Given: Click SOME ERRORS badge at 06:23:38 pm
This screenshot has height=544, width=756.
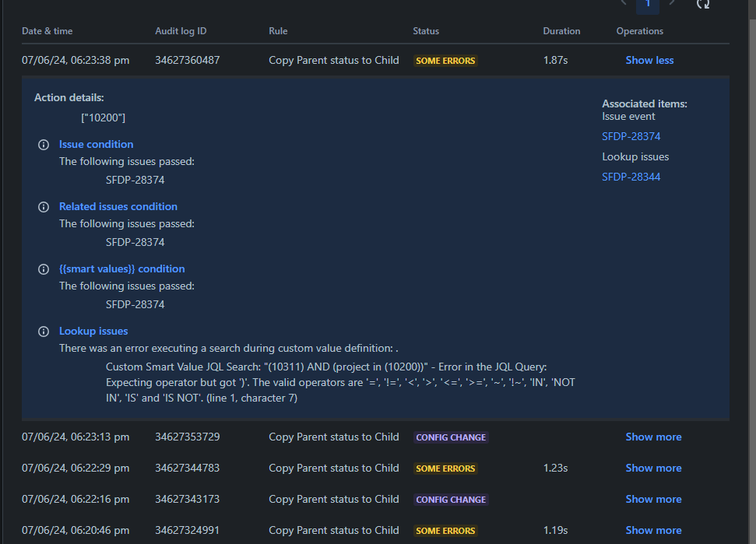Looking at the screenshot, I should click(x=445, y=61).
